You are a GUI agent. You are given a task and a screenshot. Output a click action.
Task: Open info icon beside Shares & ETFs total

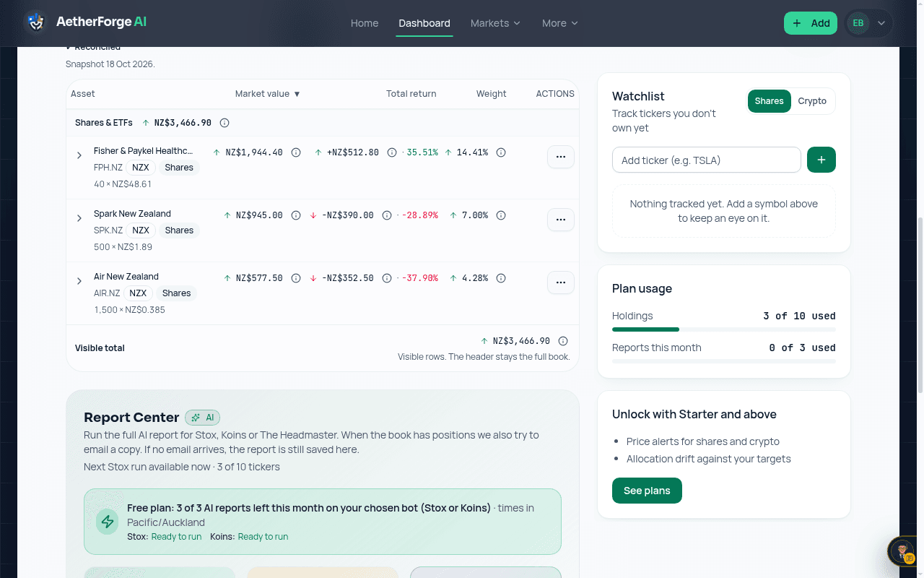click(225, 123)
